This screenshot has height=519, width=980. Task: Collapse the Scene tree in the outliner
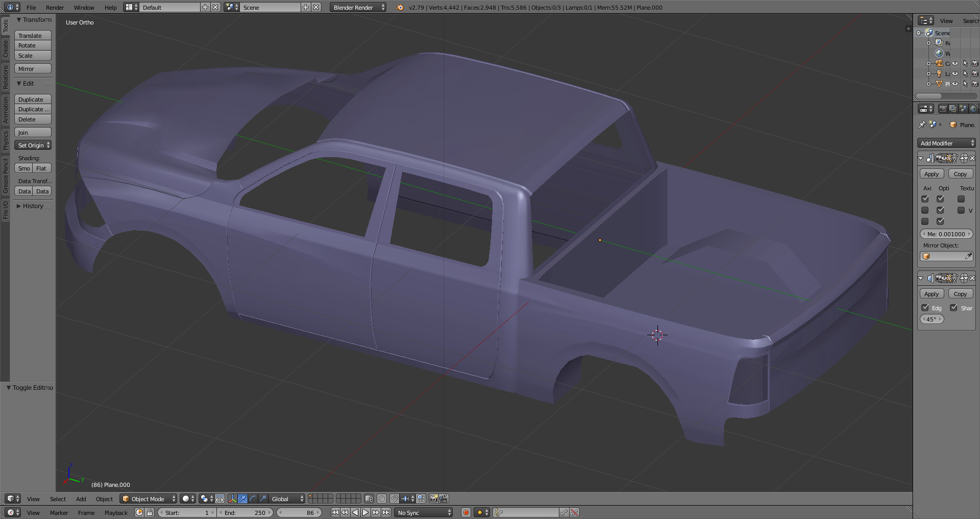tap(919, 33)
